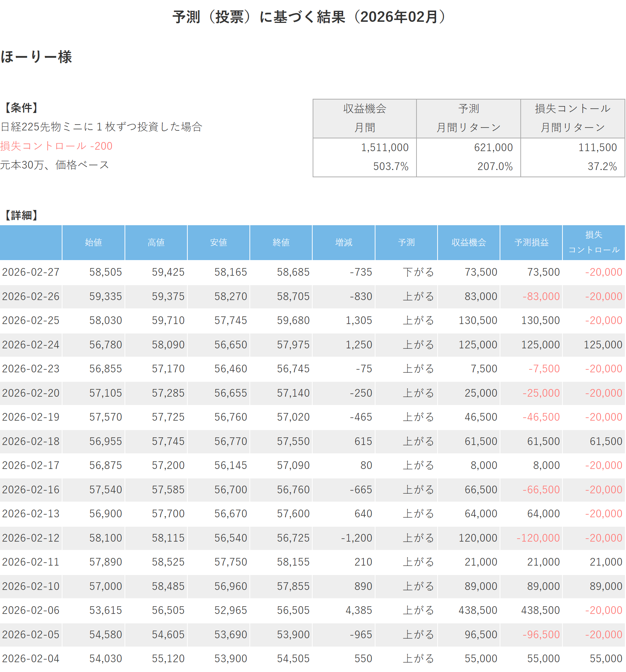Click the red 損失コントロール -200 text
Image resolution: width=626 pixels, height=672 pixels.
click(x=56, y=146)
